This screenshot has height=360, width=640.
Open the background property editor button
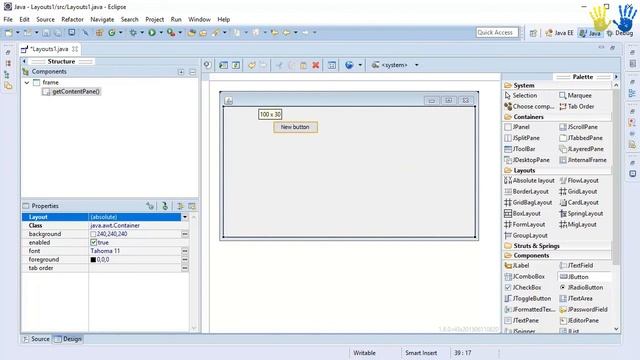pyautogui.click(x=184, y=234)
